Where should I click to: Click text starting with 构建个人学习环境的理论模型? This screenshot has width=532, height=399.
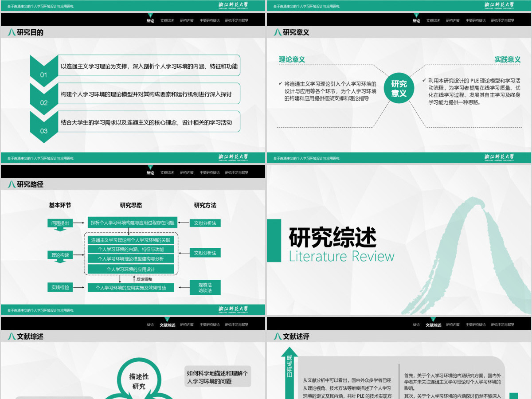[x=146, y=94]
